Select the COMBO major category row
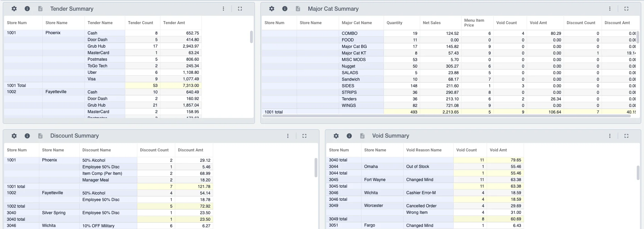The image size is (644, 229). pos(448,33)
